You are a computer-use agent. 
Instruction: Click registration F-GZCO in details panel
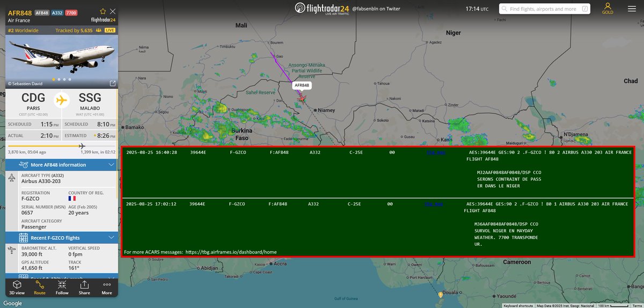(x=32, y=199)
